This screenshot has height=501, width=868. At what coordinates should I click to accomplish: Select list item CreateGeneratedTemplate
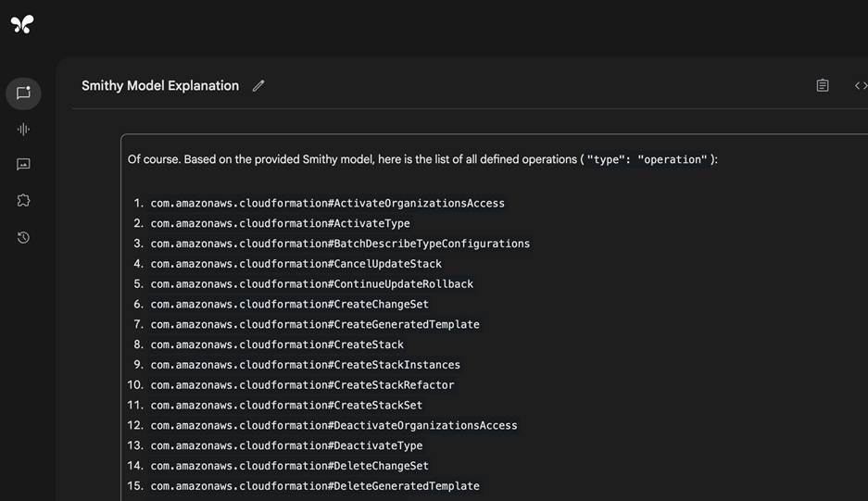(315, 324)
